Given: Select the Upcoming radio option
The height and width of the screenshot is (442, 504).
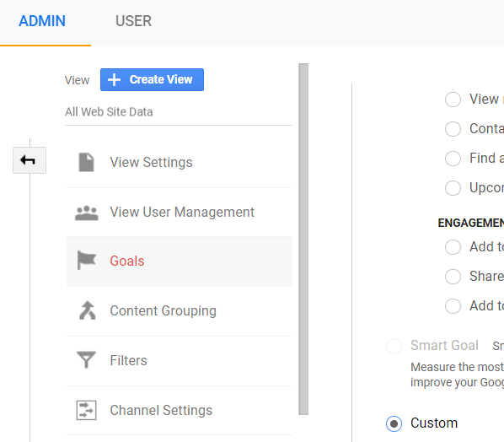Looking at the screenshot, I should click(x=453, y=188).
